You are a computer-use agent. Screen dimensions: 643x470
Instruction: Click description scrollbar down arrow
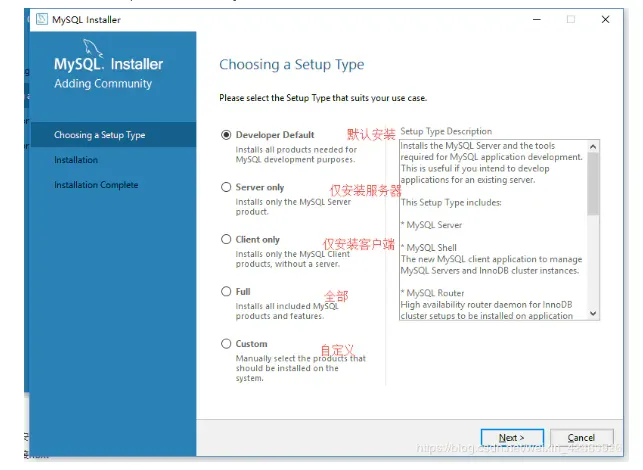click(593, 313)
